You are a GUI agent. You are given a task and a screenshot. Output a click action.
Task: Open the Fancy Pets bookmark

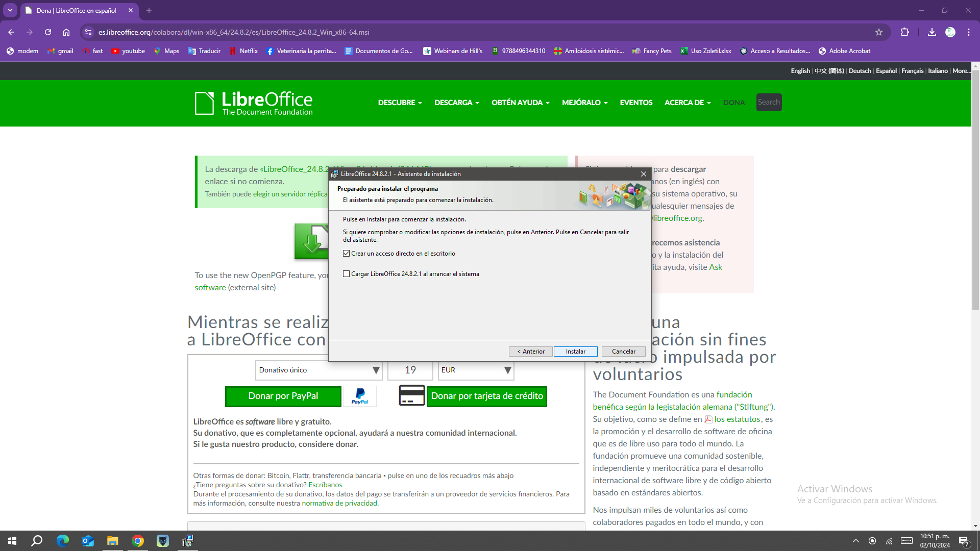point(652,51)
